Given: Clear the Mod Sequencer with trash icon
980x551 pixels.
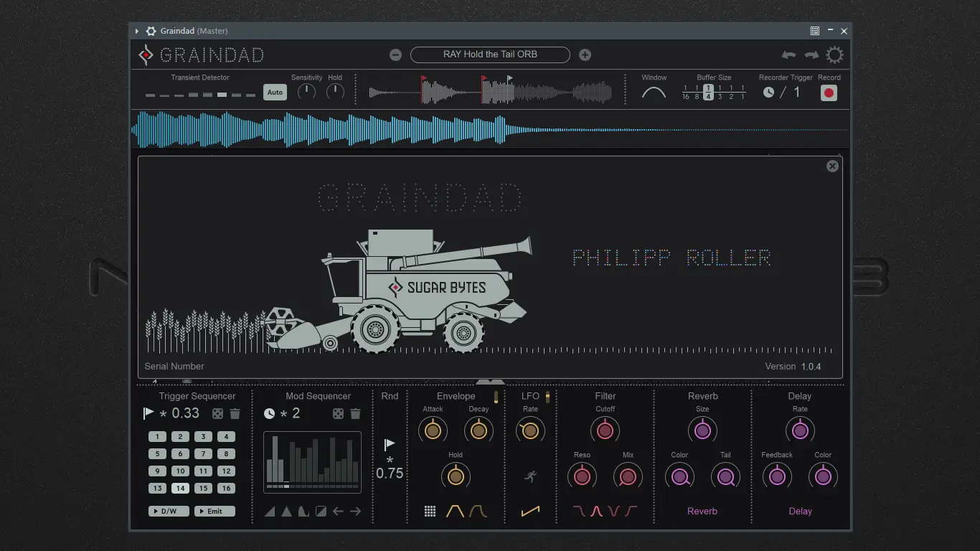Looking at the screenshot, I should 355,413.
